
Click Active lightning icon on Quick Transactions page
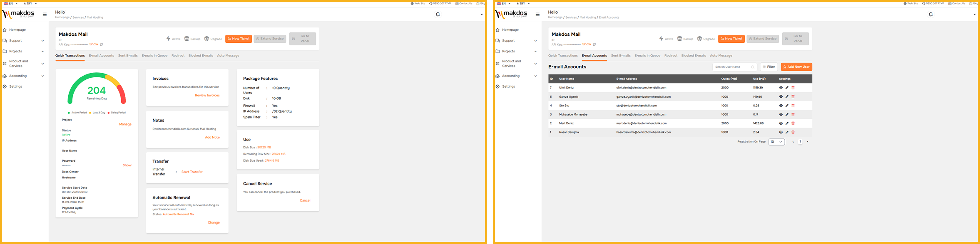168,39
